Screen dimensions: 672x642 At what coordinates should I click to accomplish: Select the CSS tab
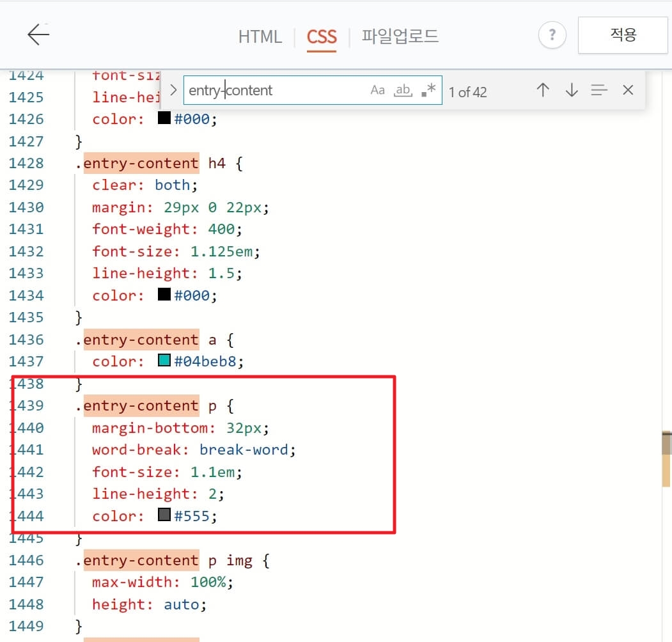point(322,37)
